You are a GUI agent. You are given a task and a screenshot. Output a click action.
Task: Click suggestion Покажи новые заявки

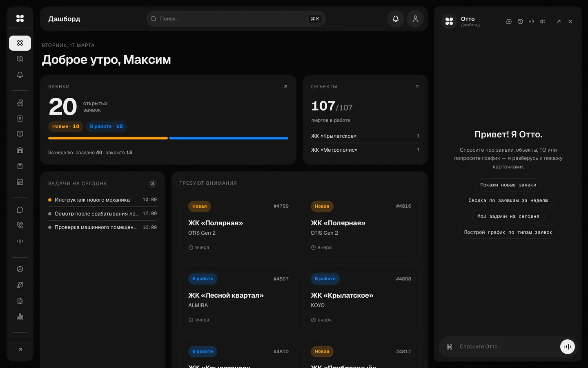click(508, 185)
